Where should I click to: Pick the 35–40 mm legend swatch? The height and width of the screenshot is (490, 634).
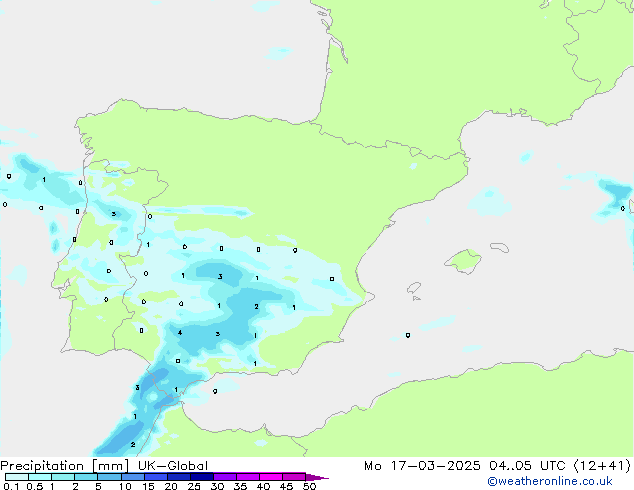coord(247,477)
